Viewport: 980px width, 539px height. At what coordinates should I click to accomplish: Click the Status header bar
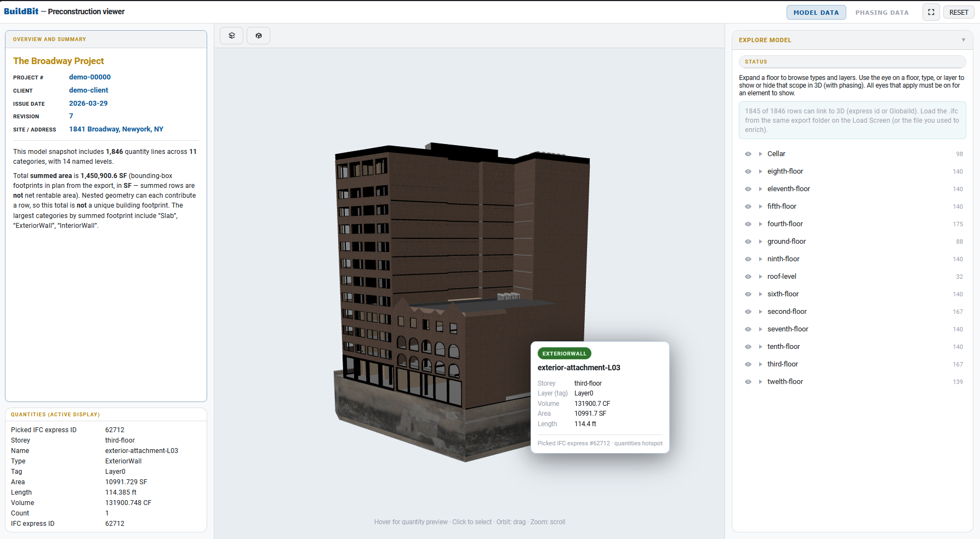(x=852, y=62)
